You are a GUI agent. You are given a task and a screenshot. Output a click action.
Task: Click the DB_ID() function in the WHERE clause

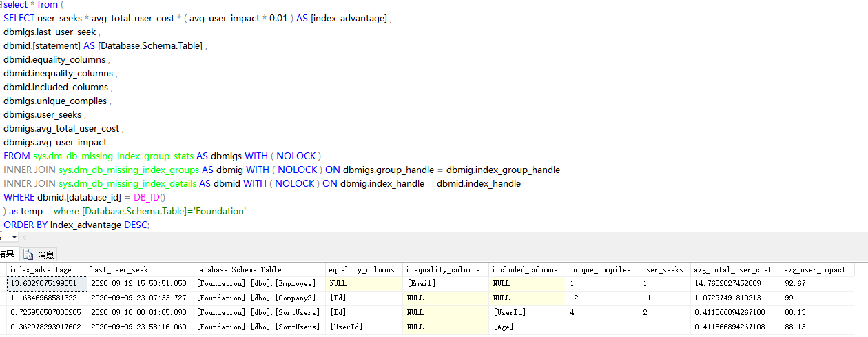click(x=149, y=197)
